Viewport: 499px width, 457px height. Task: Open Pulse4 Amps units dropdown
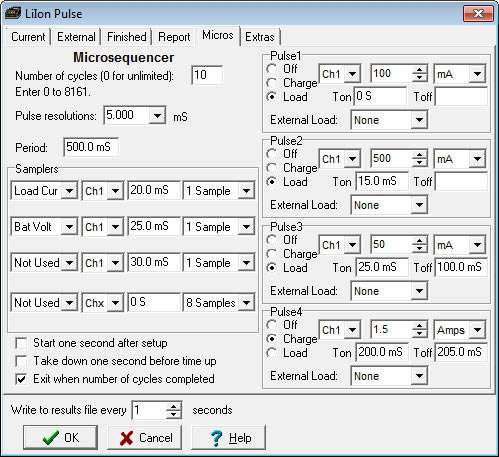tap(477, 330)
